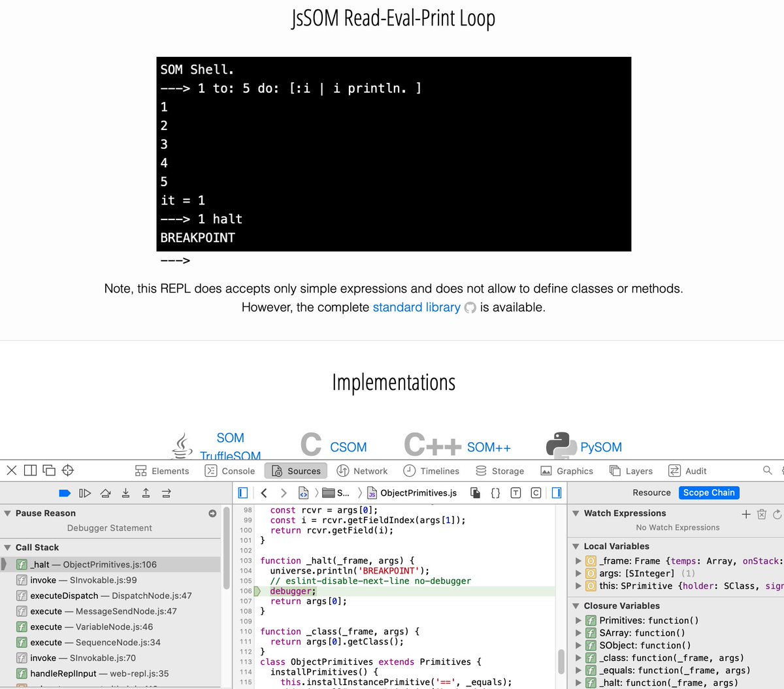The width and height of the screenshot is (784, 689).
Task: Open the SOM++ implementation link
Action: (489, 447)
